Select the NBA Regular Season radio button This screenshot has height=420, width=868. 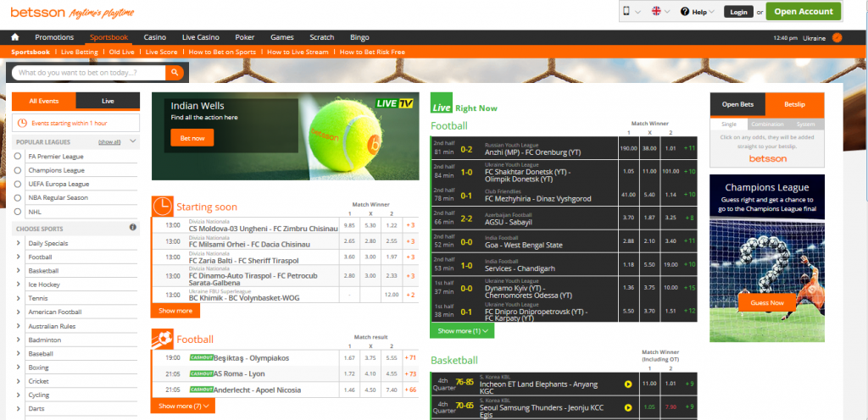tap(19, 198)
